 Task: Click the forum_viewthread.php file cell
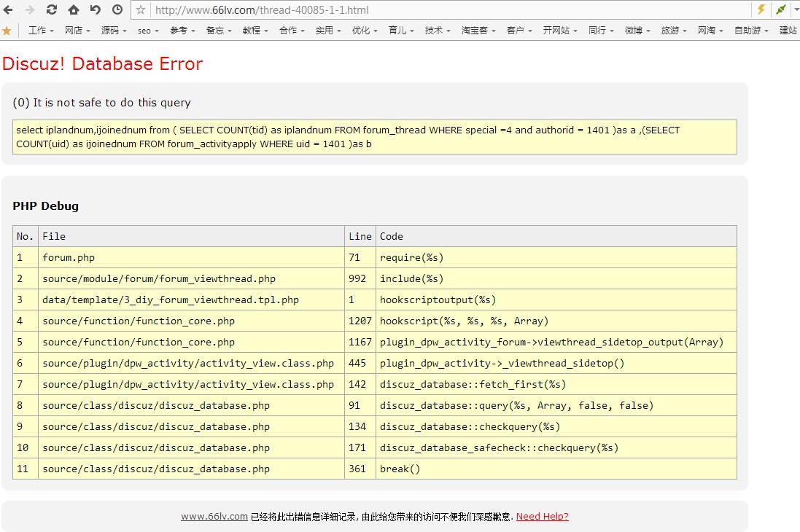pyautogui.click(x=191, y=278)
